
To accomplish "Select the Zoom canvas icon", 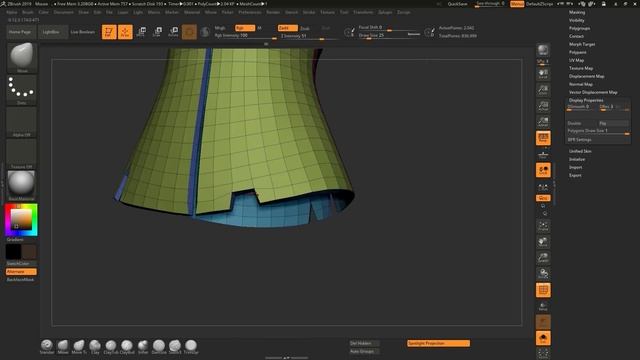I will tap(543, 89).
